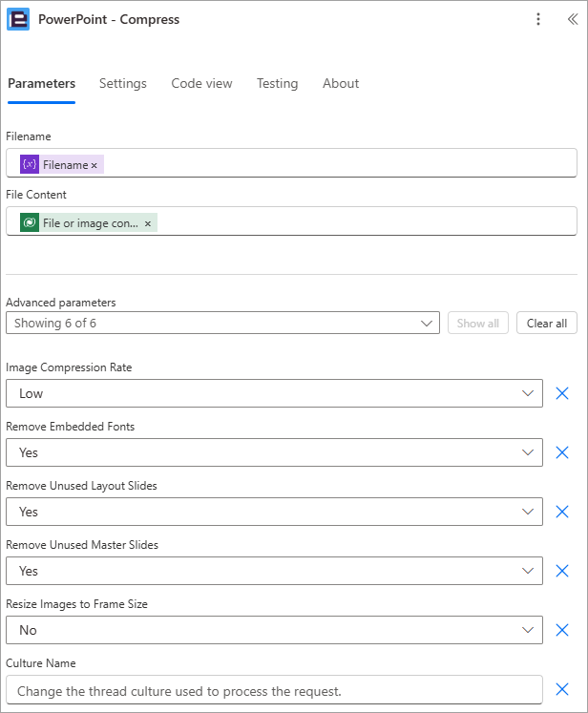
Task: Open the Testing tab
Action: [277, 84]
